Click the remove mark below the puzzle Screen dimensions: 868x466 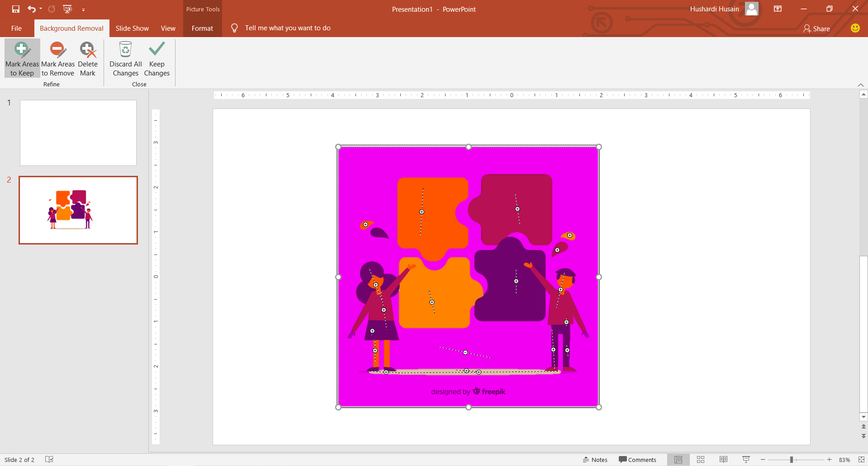pos(465,352)
